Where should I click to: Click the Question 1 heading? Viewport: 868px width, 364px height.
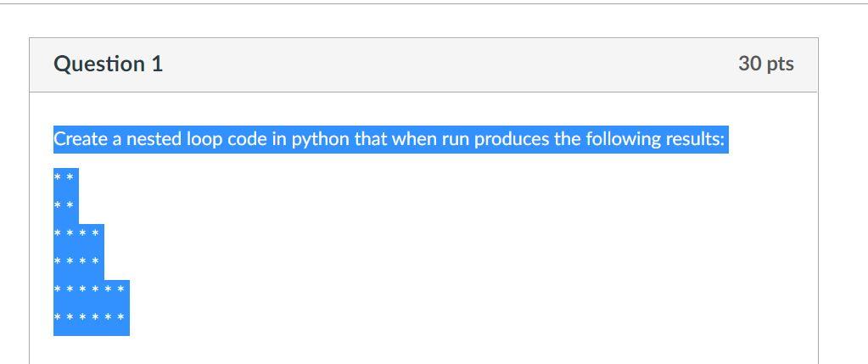(109, 64)
